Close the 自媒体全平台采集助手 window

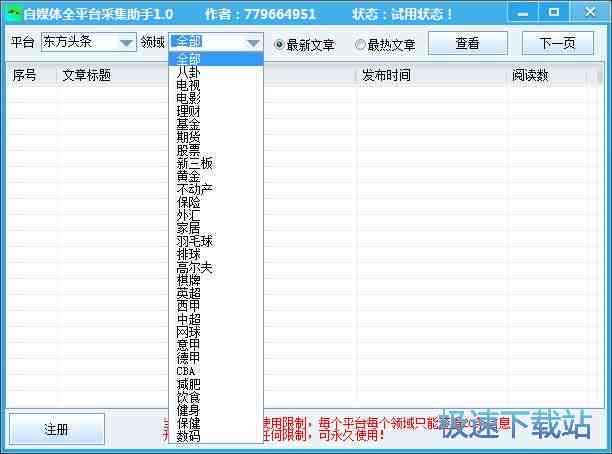(x=590, y=13)
